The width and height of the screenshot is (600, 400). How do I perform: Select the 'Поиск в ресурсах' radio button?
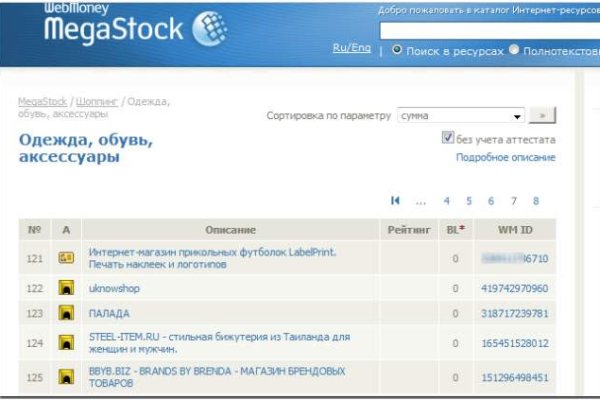(x=397, y=49)
